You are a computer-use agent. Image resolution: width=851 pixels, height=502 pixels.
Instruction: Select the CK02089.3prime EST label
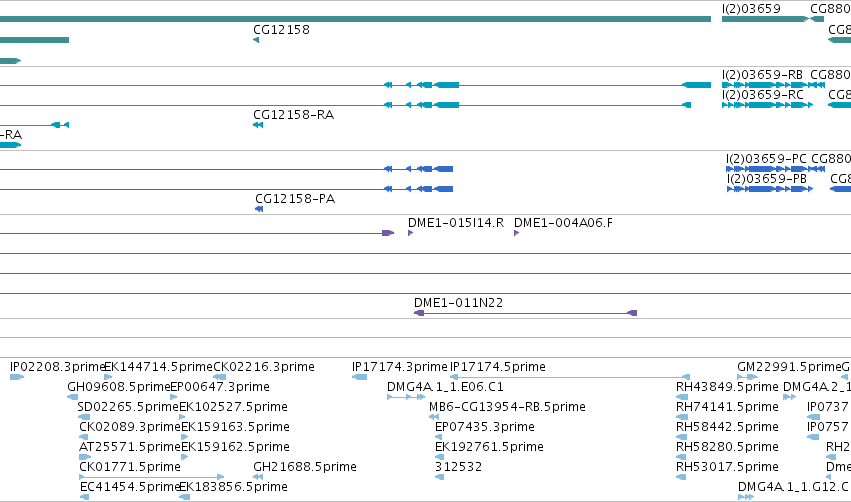pyautogui.click(x=130, y=427)
